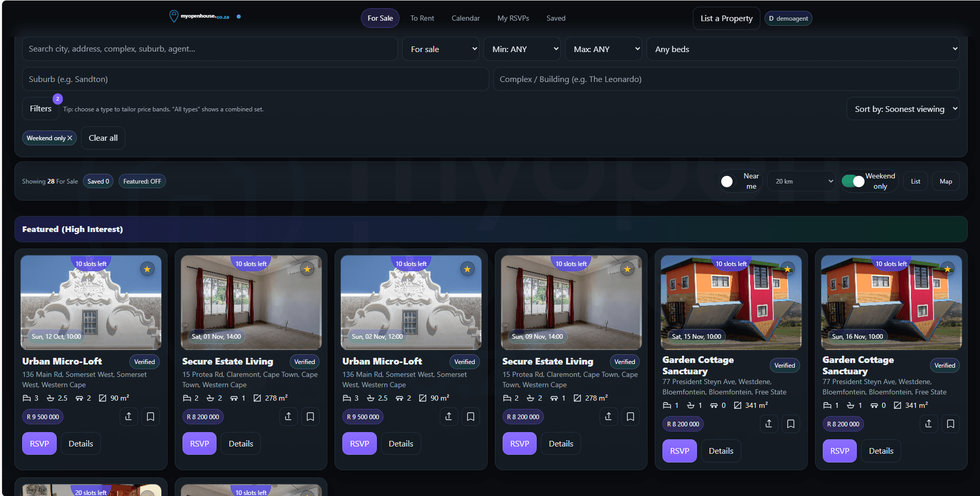
Task: Open the 20 km radius dropdown
Action: click(801, 181)
